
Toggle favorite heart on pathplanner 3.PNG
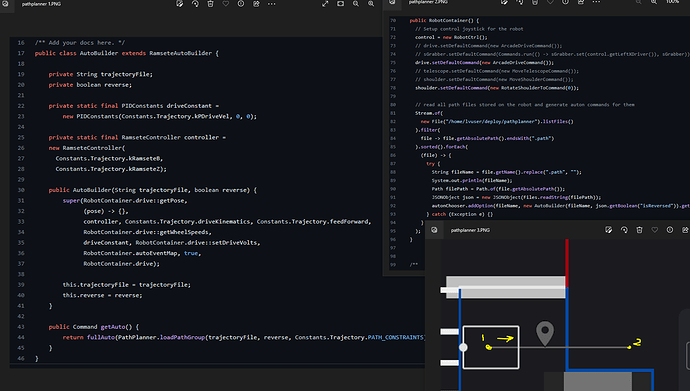654,230
